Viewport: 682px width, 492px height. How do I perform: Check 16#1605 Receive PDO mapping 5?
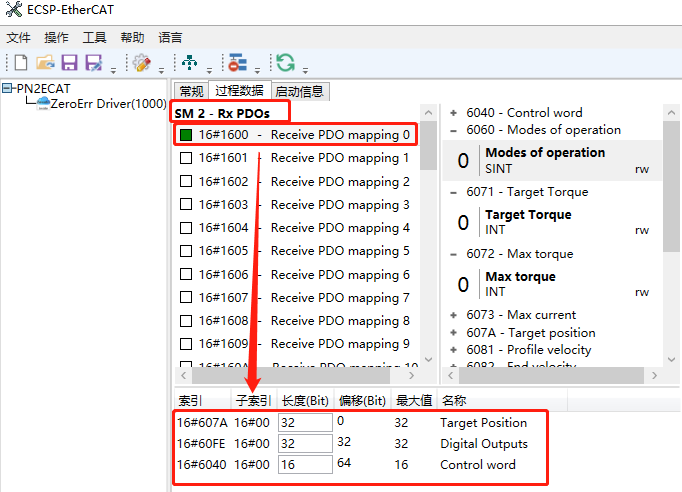186,251
